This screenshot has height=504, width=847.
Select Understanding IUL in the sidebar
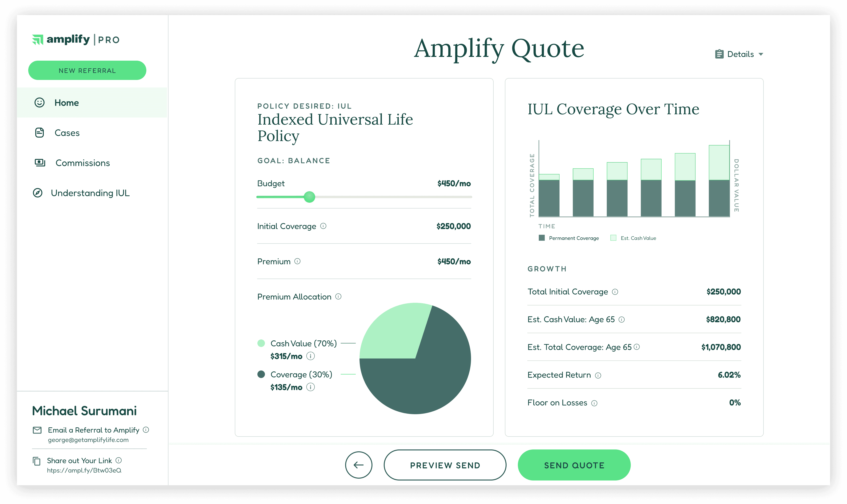pos(90,193)
